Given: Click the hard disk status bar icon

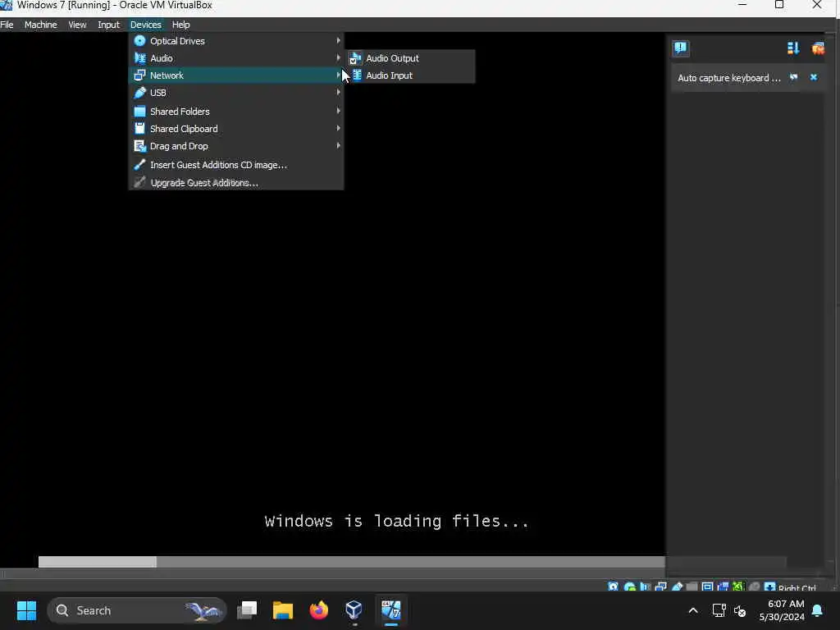Looking at the screenshot, I should click(614, 587).
